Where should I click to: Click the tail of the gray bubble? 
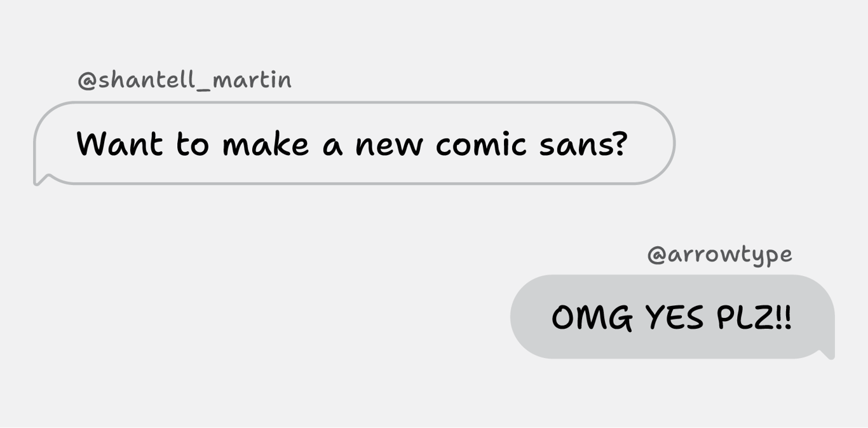[828, 354]
